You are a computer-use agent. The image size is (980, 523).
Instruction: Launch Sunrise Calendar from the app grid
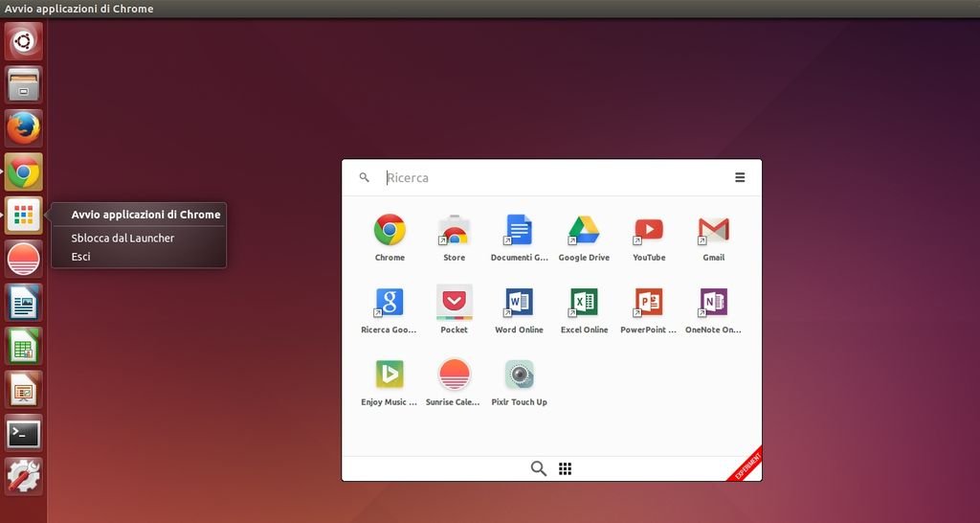(x=454, y=375)
